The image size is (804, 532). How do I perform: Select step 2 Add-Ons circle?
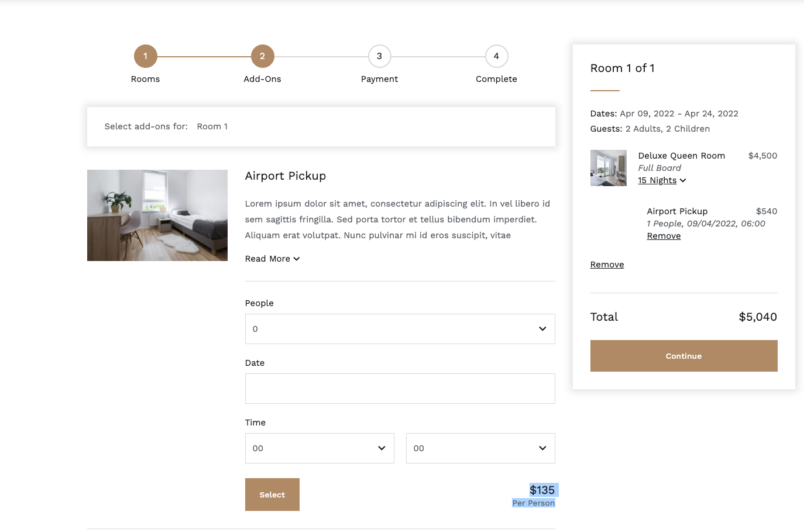pyautogui.click(x=262, y=56)
